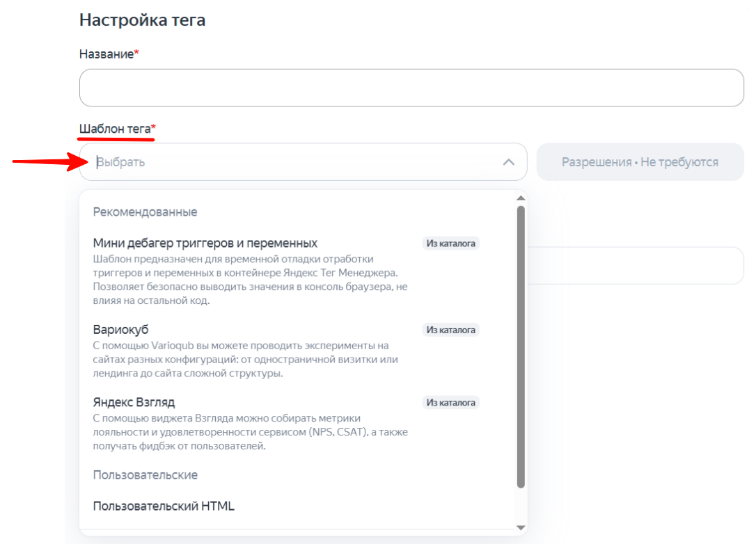Click the Название label
756x544 pixels.
(x=109, y=54)
